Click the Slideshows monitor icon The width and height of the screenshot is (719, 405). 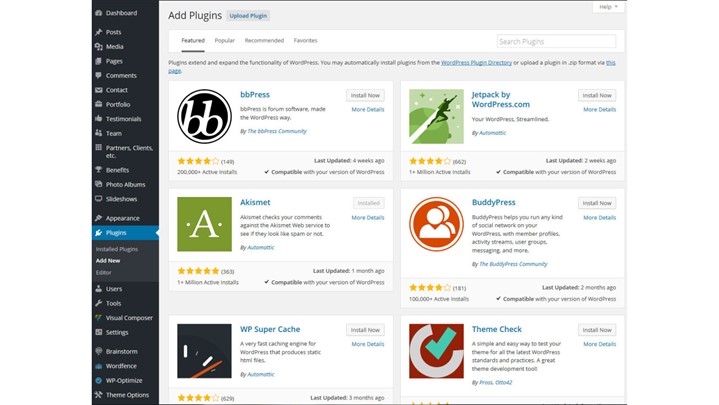[x=99, y=199]
